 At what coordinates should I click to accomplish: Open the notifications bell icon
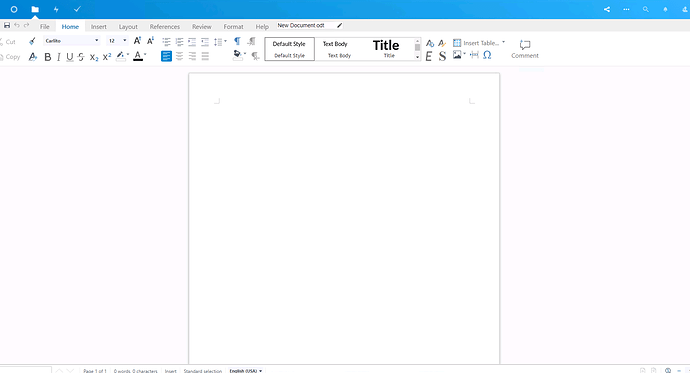coord(665,9)
